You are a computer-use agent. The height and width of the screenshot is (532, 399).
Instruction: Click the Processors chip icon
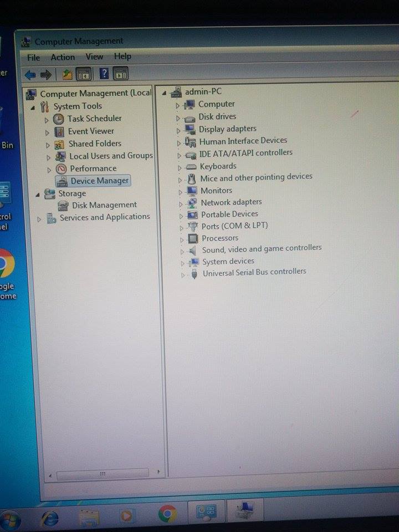click(x=193, y=238)
